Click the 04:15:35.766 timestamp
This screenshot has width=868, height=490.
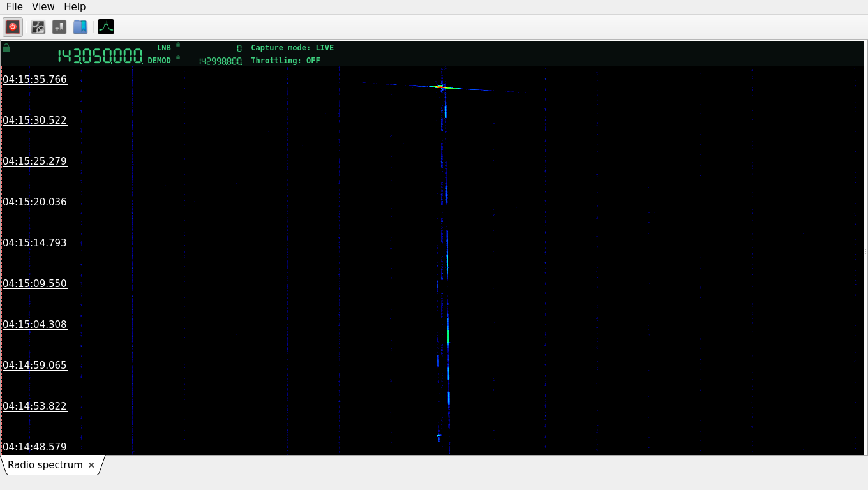click(34, 80)
